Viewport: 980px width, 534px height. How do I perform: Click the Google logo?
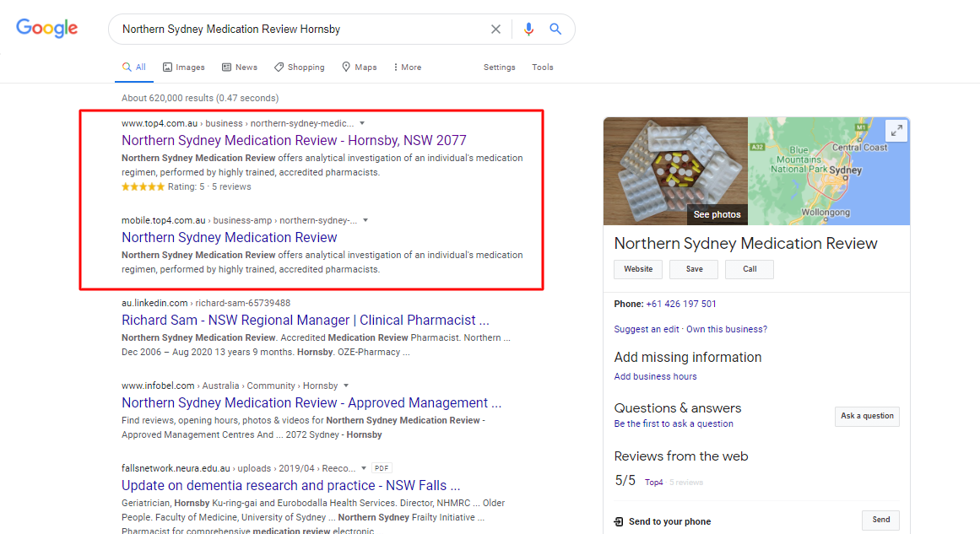[x=47, y=28]
